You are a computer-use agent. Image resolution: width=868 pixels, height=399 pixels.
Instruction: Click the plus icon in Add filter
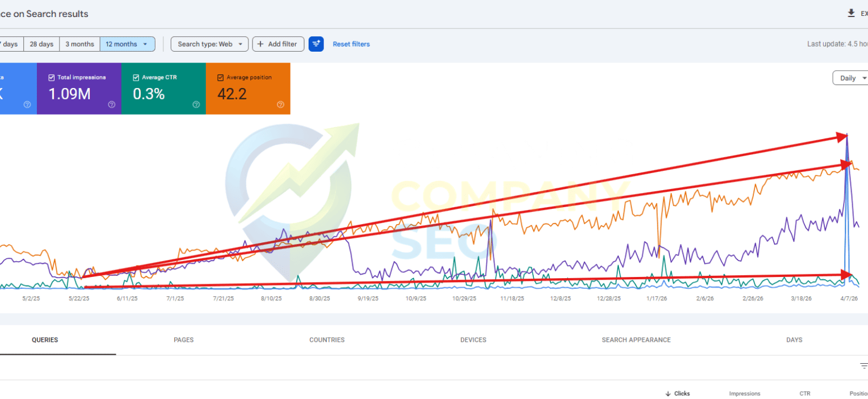point(260,44)
